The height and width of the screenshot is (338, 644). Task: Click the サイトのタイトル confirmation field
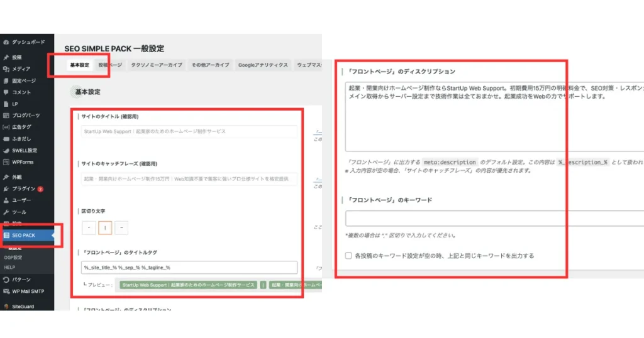pos(189,132)
